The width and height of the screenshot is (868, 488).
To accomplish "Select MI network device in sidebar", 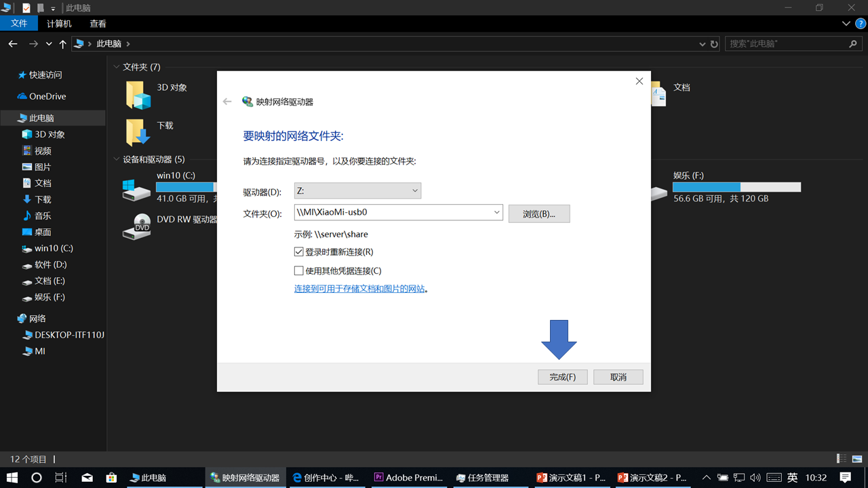I will [40, 352].
